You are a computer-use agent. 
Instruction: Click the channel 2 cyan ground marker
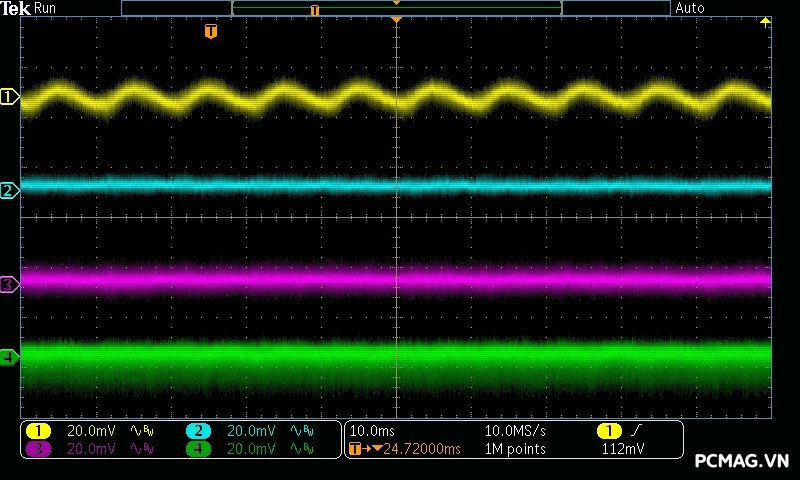click(9, 190)
